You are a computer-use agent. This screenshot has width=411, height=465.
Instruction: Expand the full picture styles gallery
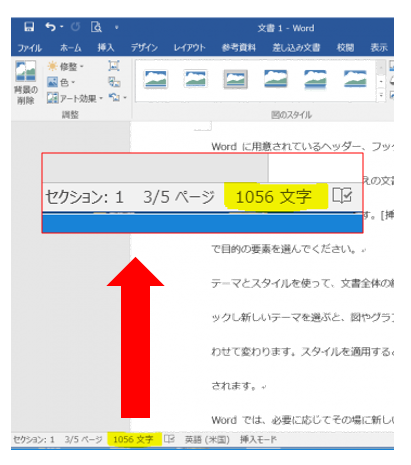381,95
